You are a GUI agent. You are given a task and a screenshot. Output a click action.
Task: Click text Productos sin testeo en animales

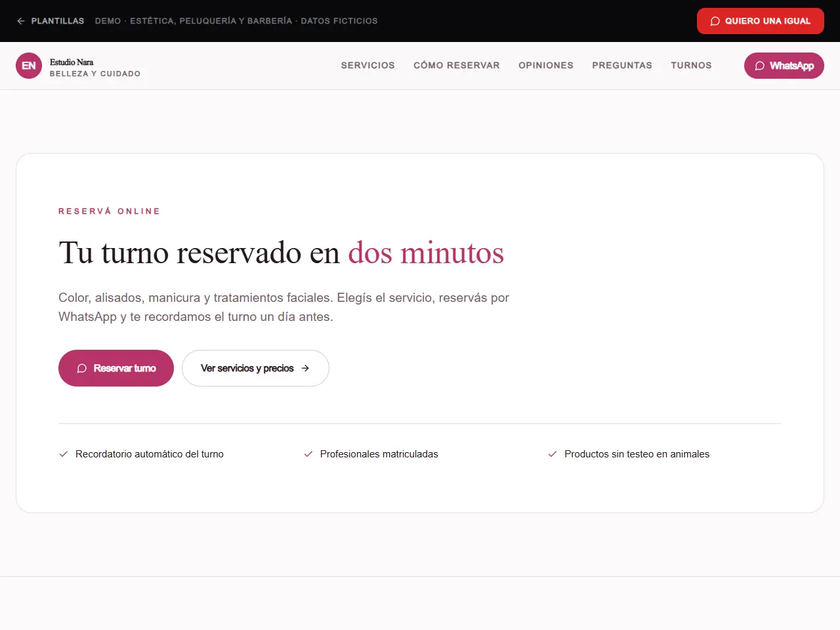637,454
